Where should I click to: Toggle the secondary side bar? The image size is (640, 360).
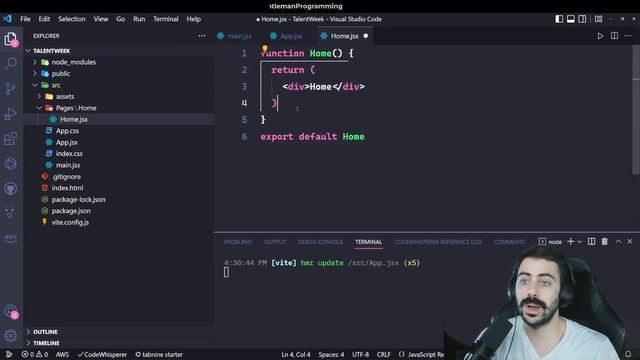point(582,19)
